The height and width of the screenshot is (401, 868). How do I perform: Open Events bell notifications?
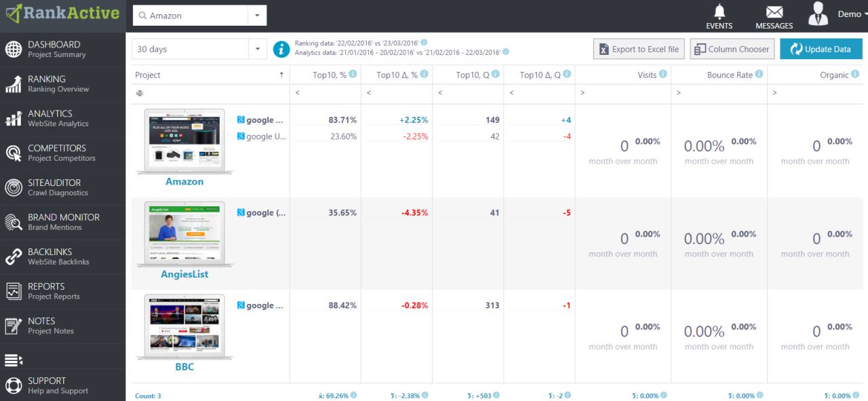pyautogui.click(x=719, y=16)
